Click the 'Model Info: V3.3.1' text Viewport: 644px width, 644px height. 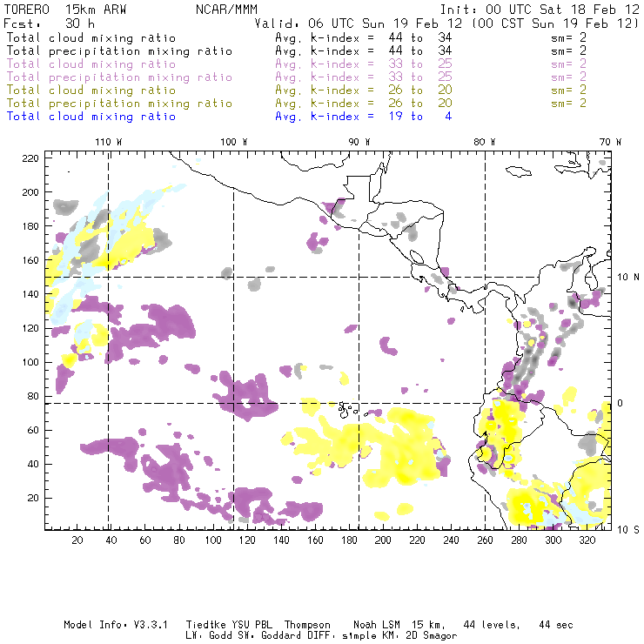tap(116, 625)
